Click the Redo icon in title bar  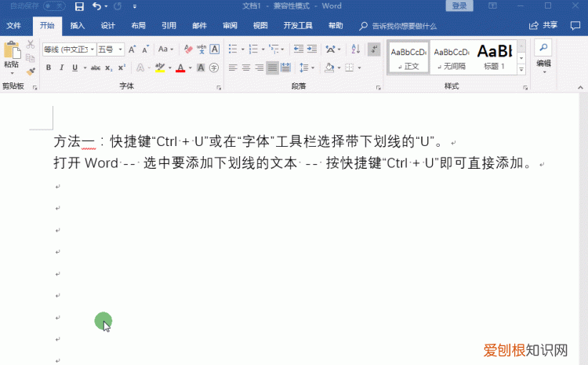point(118,6)
